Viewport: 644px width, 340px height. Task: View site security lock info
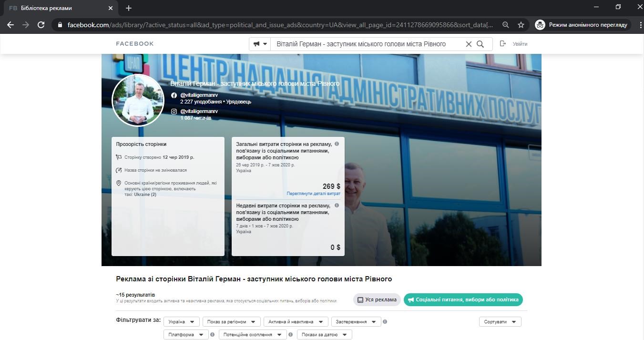tap(60, 25)
